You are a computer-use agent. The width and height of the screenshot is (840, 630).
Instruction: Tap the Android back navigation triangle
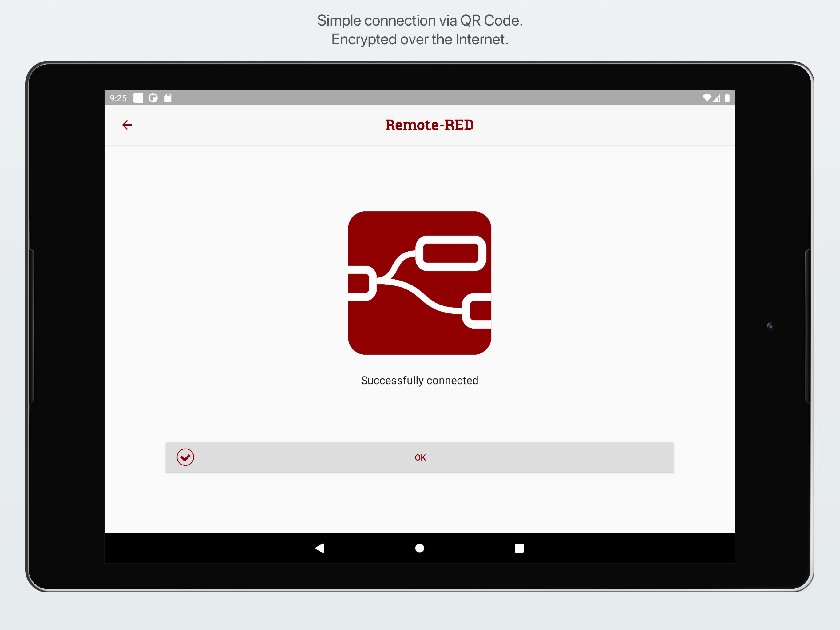(x=320, y=548)
